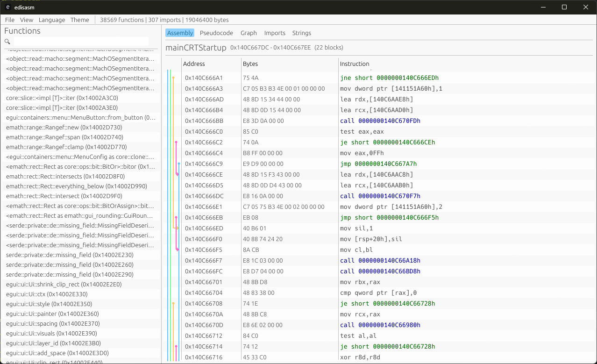This screenshot has width=597, height=364.
Task: Select function egui::ui::Ui::painter in list
Action: pyautogui.click(x=52, y=314)
